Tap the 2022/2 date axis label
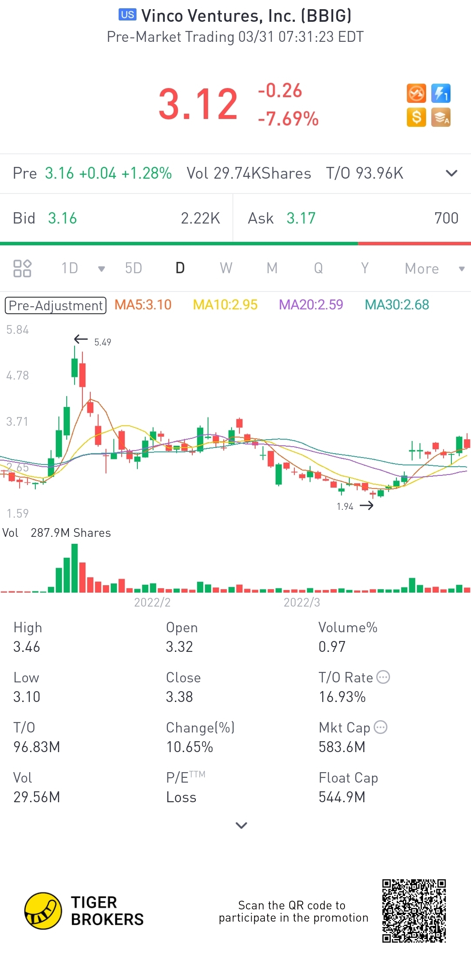Image resolution: width=471 pixels, height=980 pixels. click(152, 602)
